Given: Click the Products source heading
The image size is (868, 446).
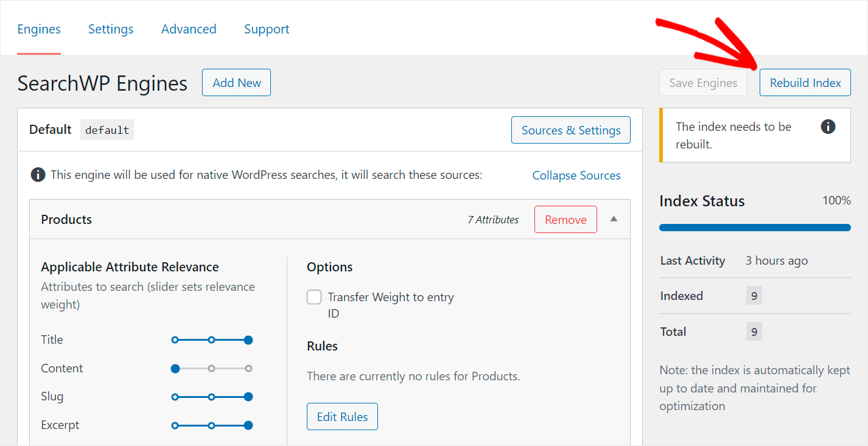Looking at the screenshot, I should pos(66,220).
